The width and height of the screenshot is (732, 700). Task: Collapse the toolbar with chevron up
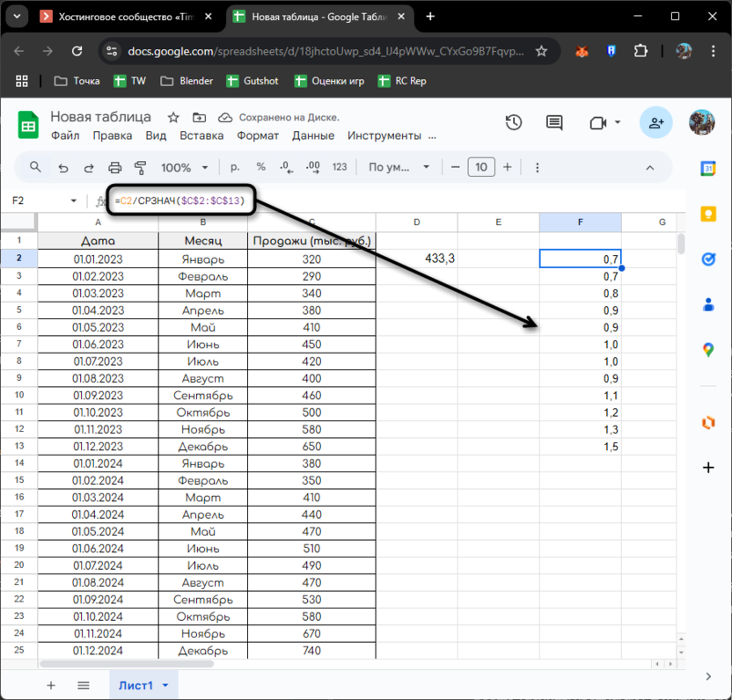point(650,167)
